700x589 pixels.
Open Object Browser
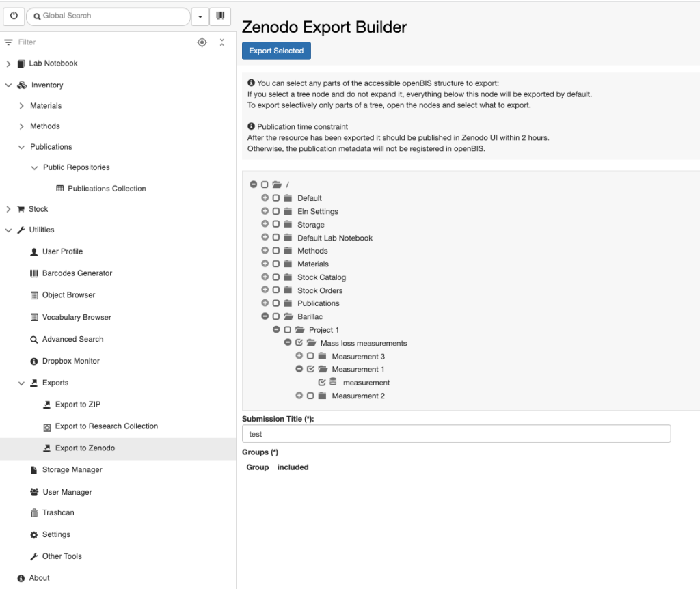point(69,295)
